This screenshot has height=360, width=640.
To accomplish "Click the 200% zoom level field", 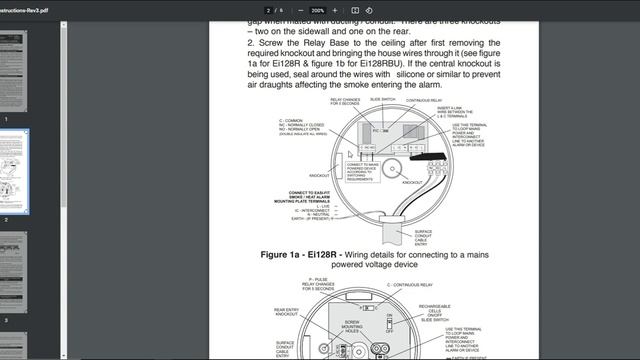I will point(318,11).
